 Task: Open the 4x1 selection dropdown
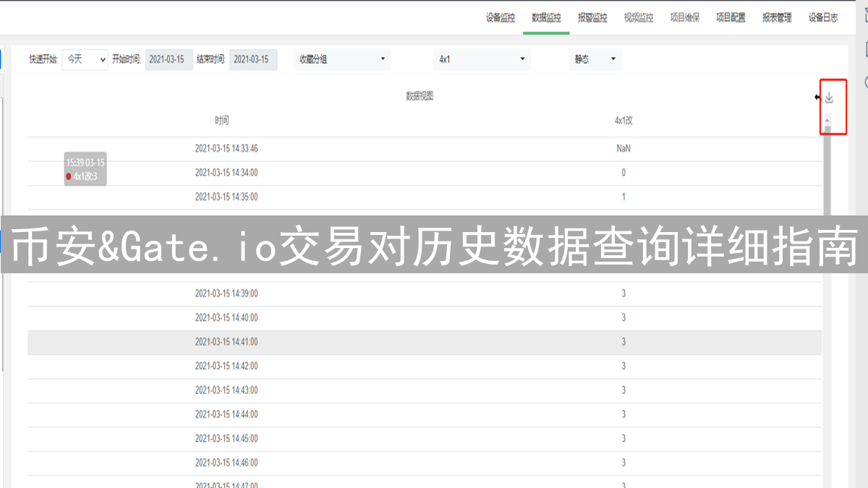[482, 59]
